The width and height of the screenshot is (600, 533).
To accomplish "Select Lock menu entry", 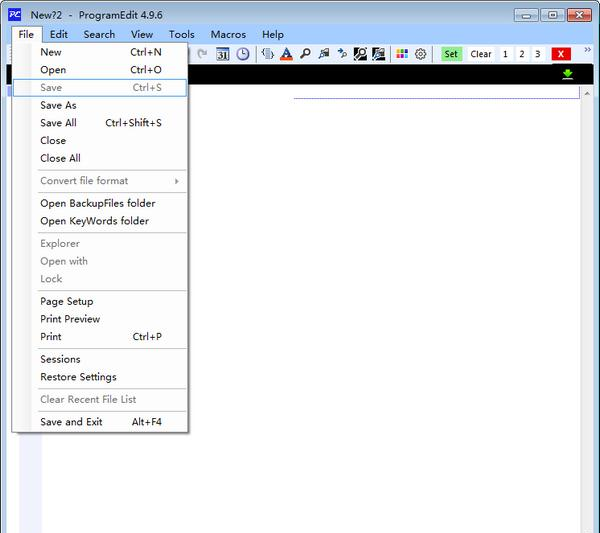I will (100, 279).
